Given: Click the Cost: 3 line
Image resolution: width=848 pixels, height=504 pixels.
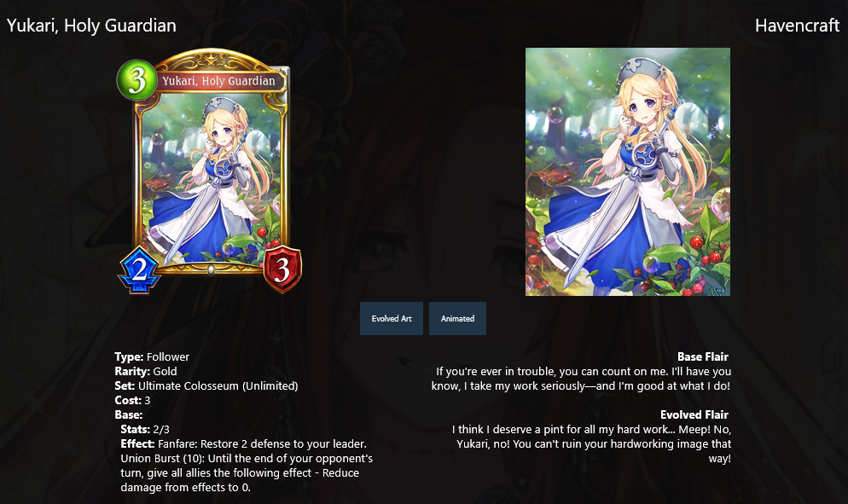Looking at the screenshot, I should click(132, 401).
